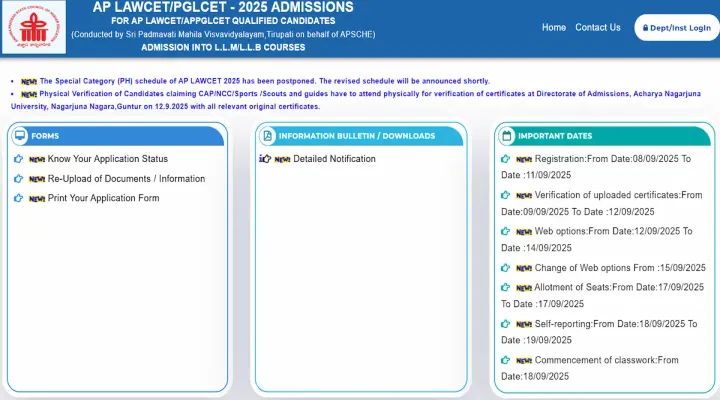The width and height of the screenshot is (720, 400).
Task: Go to the Contact Us page
Action: [x=598, y=27]
